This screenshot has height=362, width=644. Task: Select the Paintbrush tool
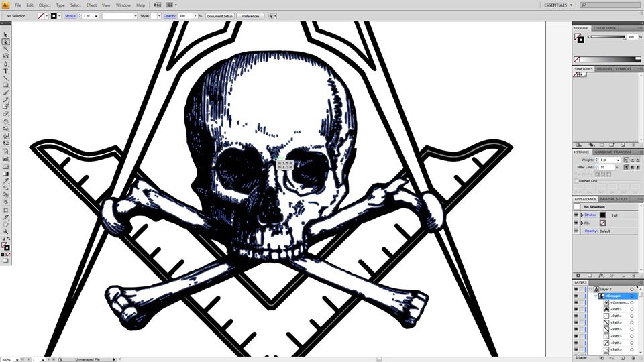tap(6, 93)
